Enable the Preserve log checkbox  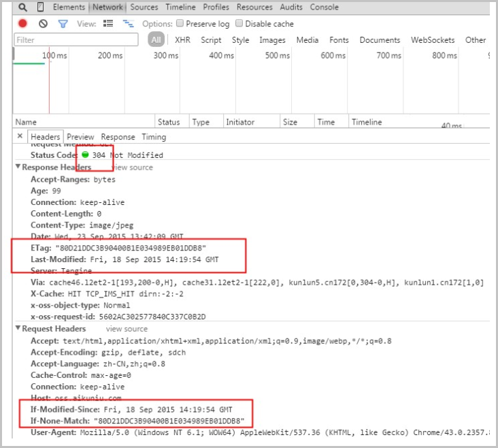[x=180, y=23]
